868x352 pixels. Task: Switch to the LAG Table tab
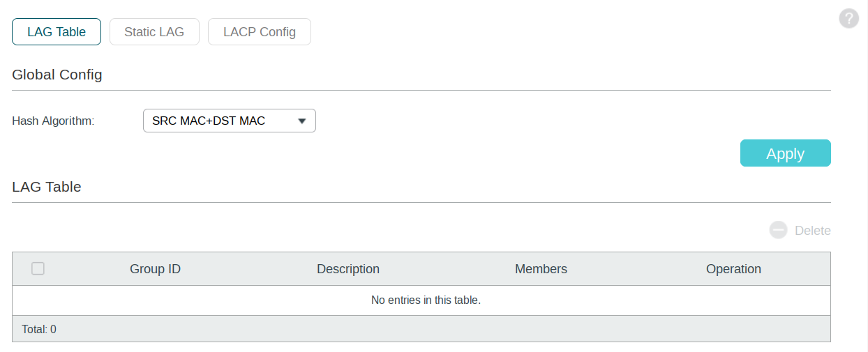pyautogui.click(x=57, y=31)
